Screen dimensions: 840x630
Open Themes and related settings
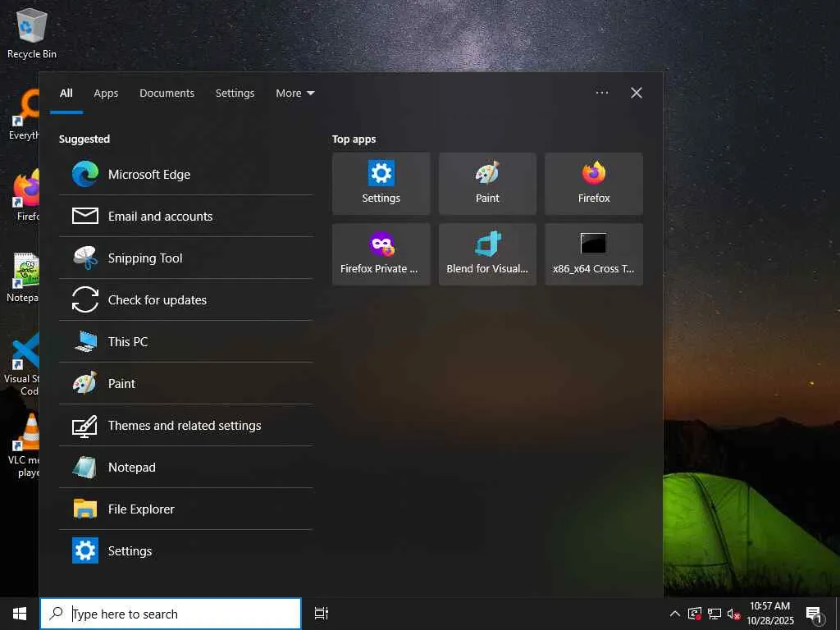tap(185, 426)
